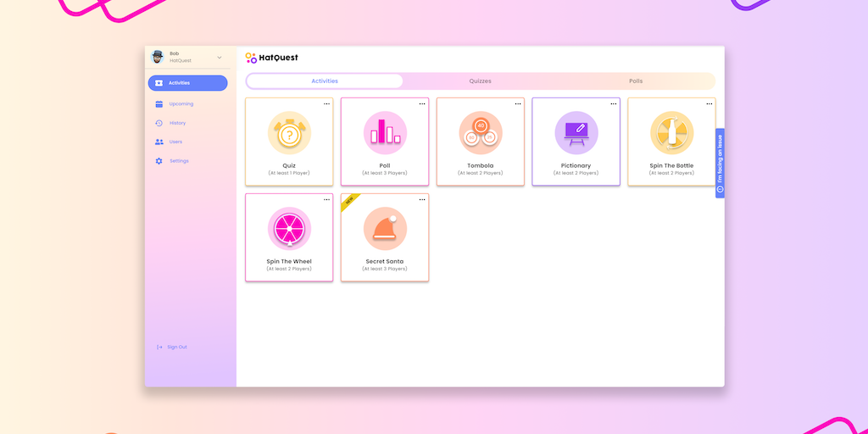
Task: Select Activities in the sidebar
Action: click(x=187, y=83)
